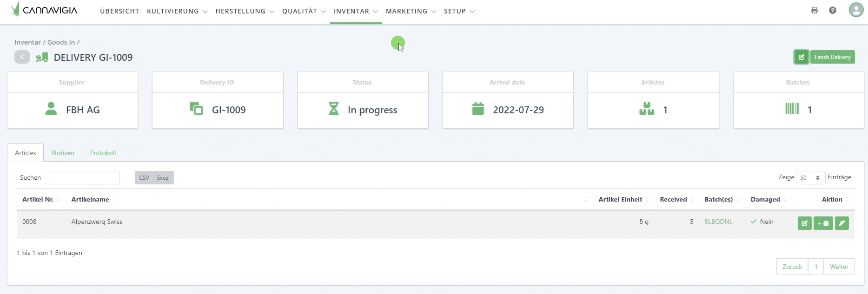Open the user profile avatar

coord(855,10)
